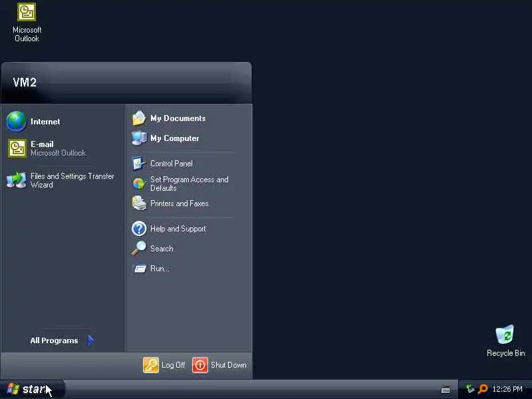Screen dimensions: 532x399
Task: Click the 12:26 PM clock
Action: coord(507,389)
